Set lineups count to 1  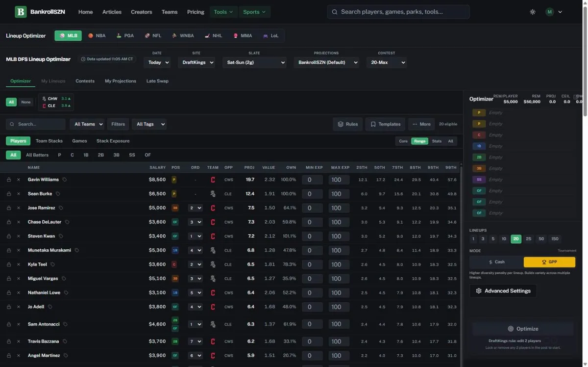tap(473, 239)
